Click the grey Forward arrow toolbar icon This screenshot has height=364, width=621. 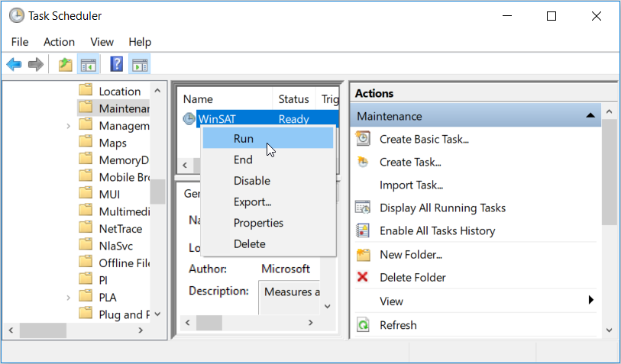point(36,64)
